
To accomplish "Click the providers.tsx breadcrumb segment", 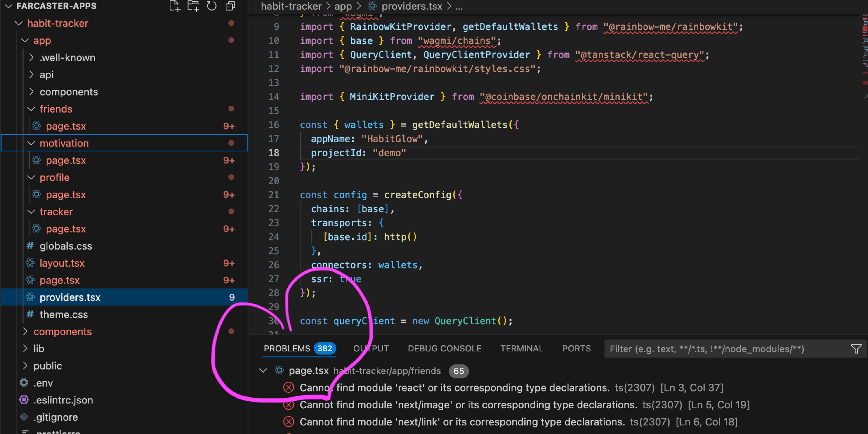I will point(412,6).
